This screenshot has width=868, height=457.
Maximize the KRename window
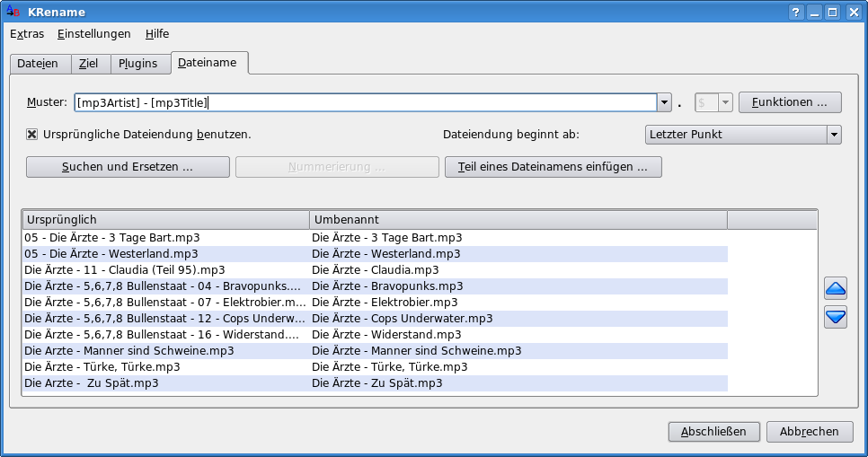(832, 13)
